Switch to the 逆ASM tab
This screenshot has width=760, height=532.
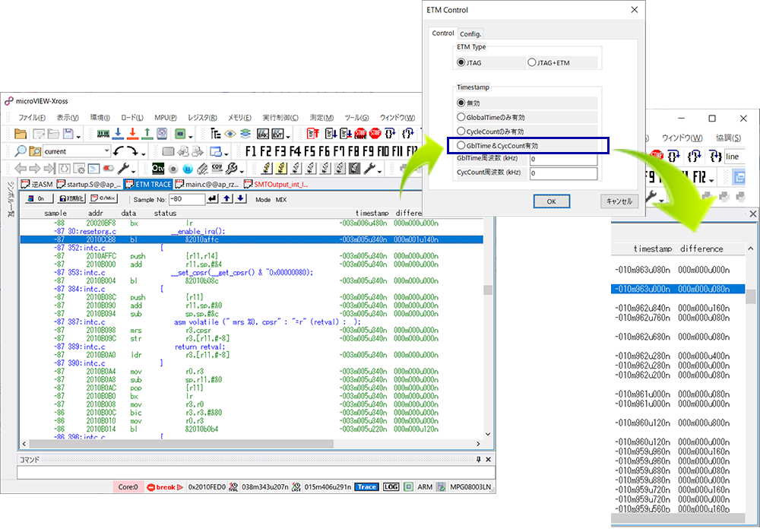pos(36,184)
